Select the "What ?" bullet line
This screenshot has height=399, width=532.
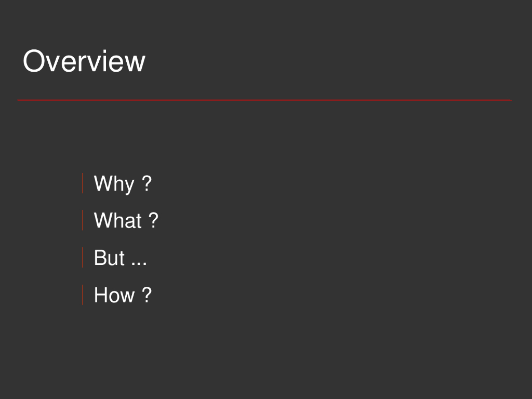click(126, 221)
